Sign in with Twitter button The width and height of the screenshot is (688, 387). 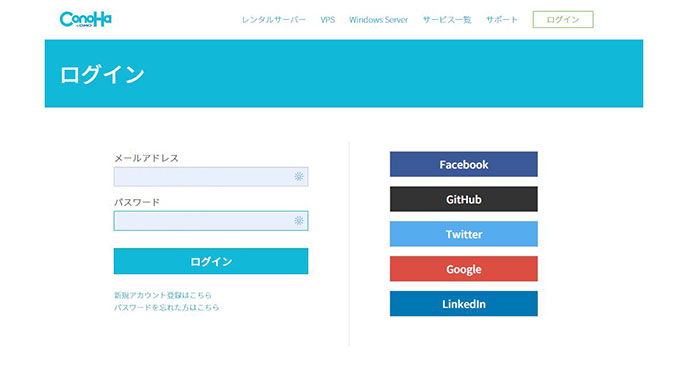coord(464,234)
